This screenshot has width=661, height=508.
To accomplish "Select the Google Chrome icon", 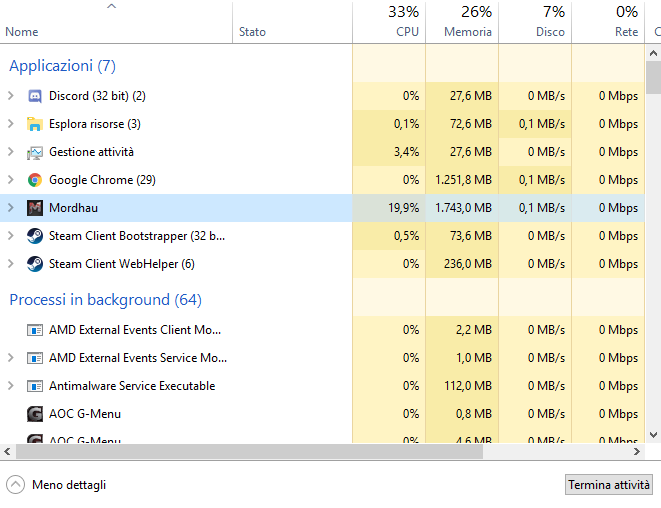I will click(34, 180).
